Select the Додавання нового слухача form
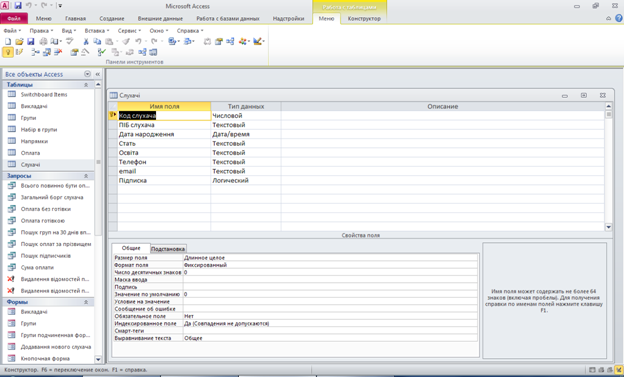Image resolution: width=624 pixels, height=377 pixels. 56,347
